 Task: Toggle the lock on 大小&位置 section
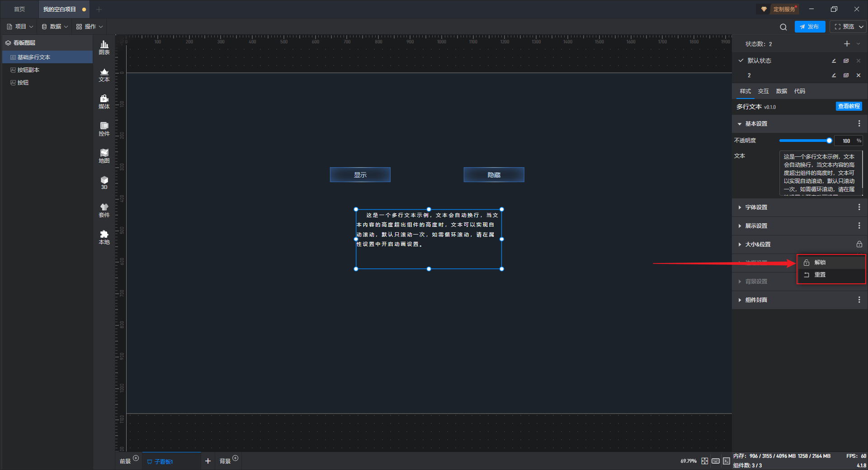[x=859, y=244]
